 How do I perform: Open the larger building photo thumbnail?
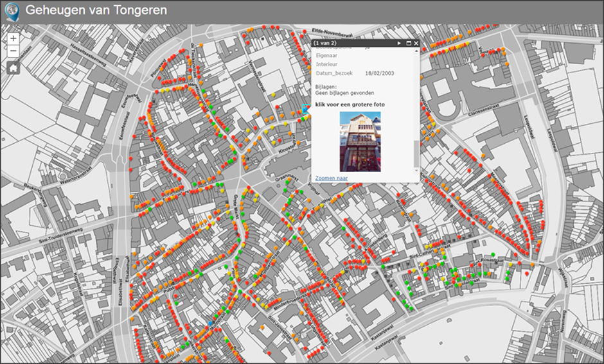click(360, 142)
